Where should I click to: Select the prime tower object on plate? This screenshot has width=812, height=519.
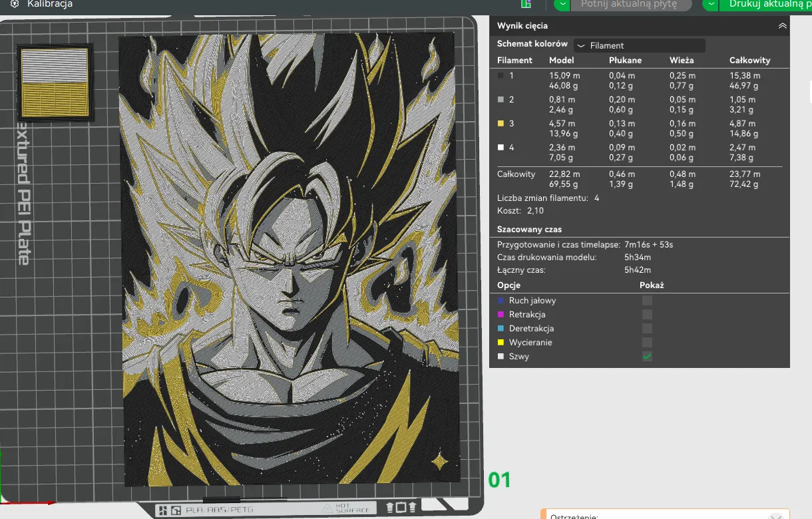[55, 83]
